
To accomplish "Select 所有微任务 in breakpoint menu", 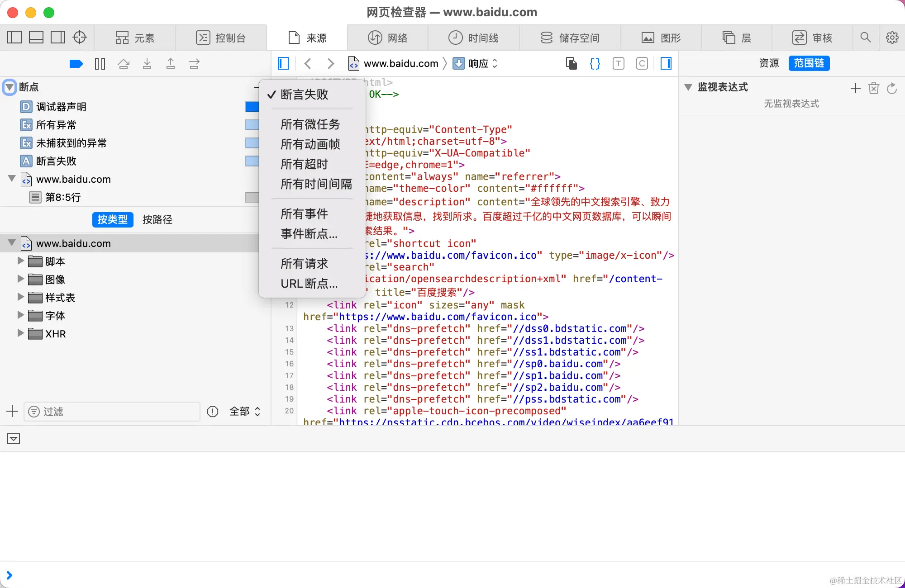I will pyautogui.click(x=310, y=124).
